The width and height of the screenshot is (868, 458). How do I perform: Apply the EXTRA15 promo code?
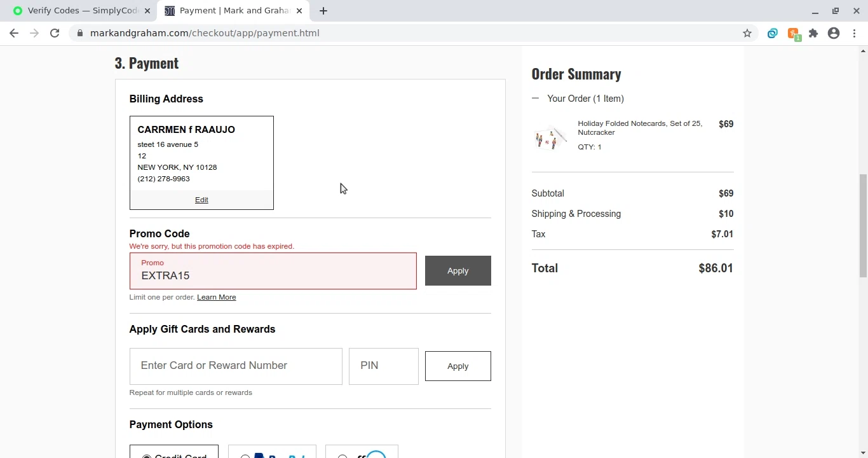click(458, 271)
